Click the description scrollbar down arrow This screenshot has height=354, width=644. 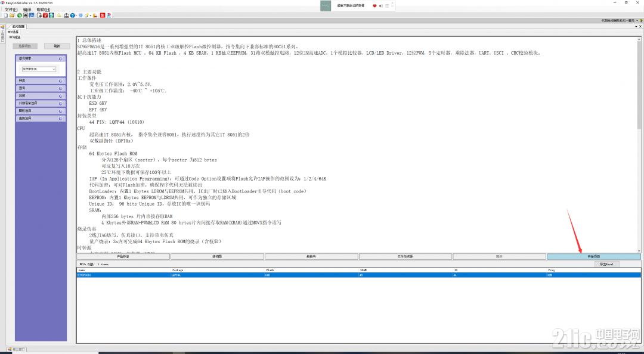[x=639, y=250]
